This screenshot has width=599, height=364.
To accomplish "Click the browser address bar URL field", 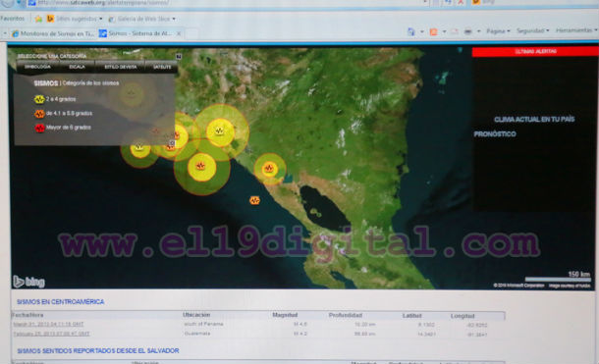I will click(229, 3).
